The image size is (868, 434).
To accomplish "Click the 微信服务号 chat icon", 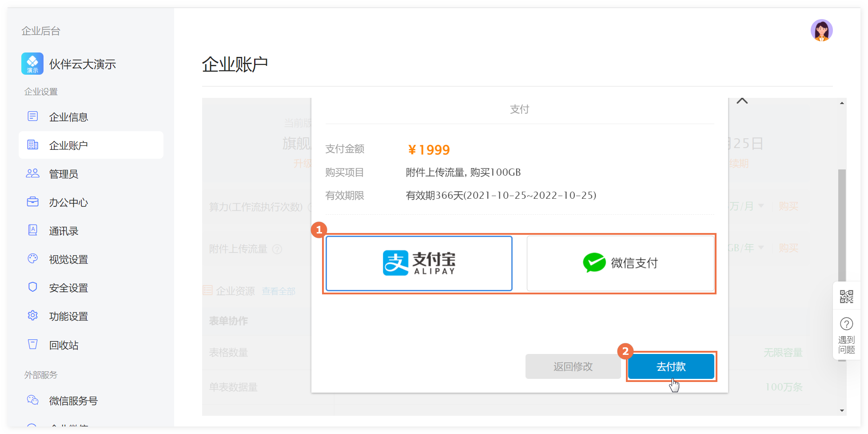I will click(x=33, y=400).
